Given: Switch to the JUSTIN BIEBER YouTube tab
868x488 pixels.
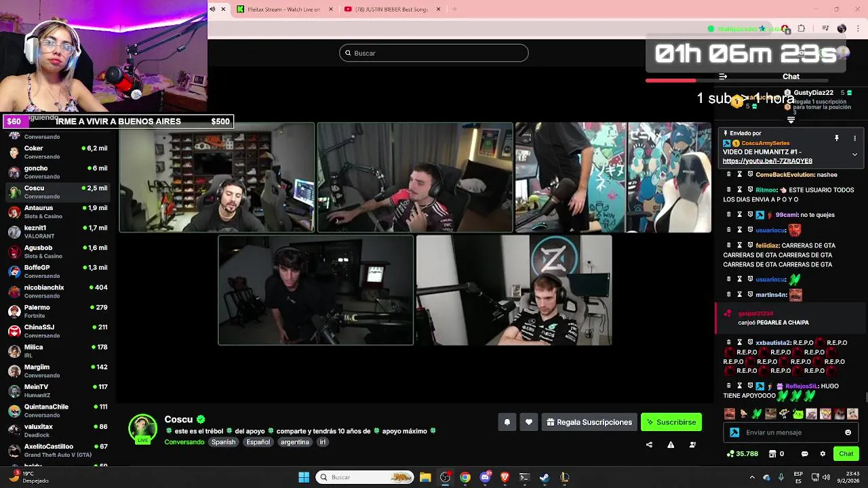Looking at the screenshot, I should point(392,9).
